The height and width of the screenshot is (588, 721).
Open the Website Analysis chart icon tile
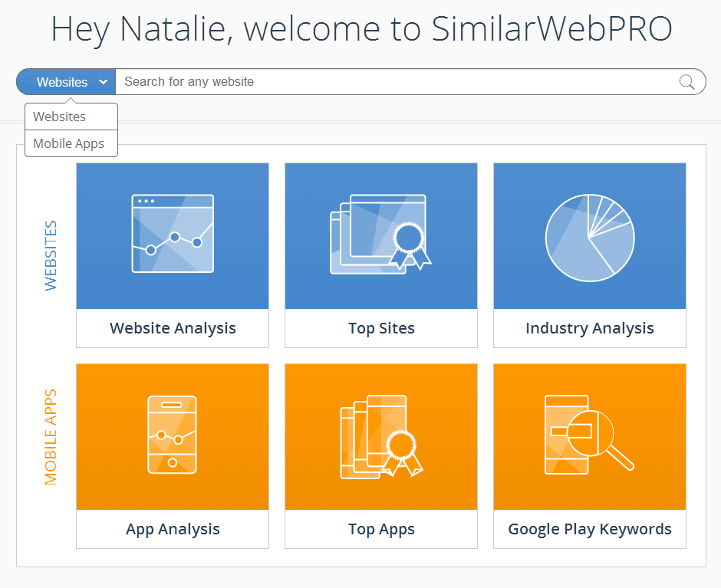click(x=173, y=234)
